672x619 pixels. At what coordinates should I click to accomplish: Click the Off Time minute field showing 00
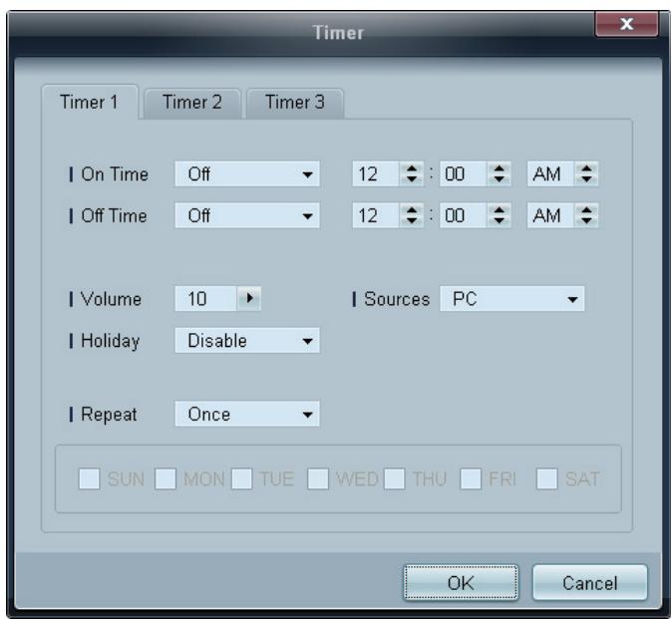(x=464, y=215)
